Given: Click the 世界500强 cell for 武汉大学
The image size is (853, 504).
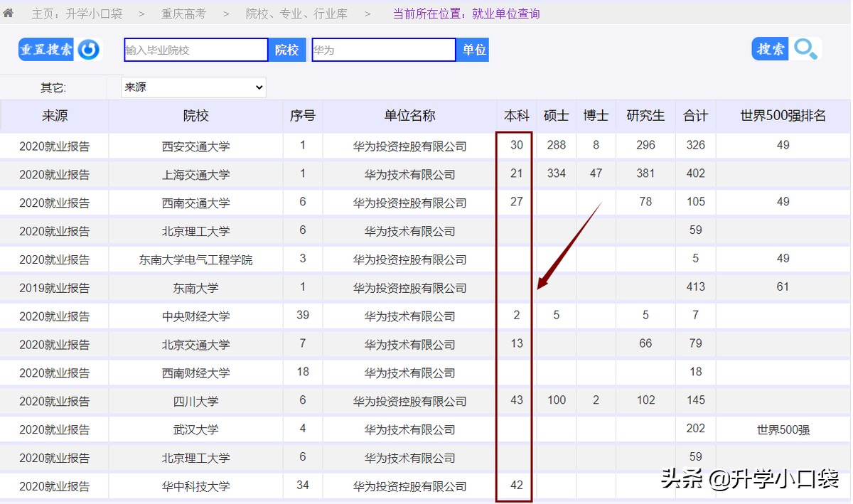Looking at the screenshot, I should (x=783, y=429).
